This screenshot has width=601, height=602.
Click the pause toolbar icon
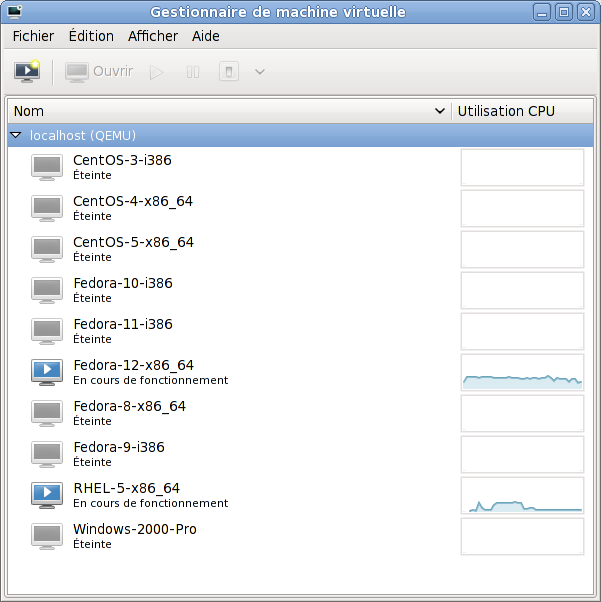click(x=193, y=72)
